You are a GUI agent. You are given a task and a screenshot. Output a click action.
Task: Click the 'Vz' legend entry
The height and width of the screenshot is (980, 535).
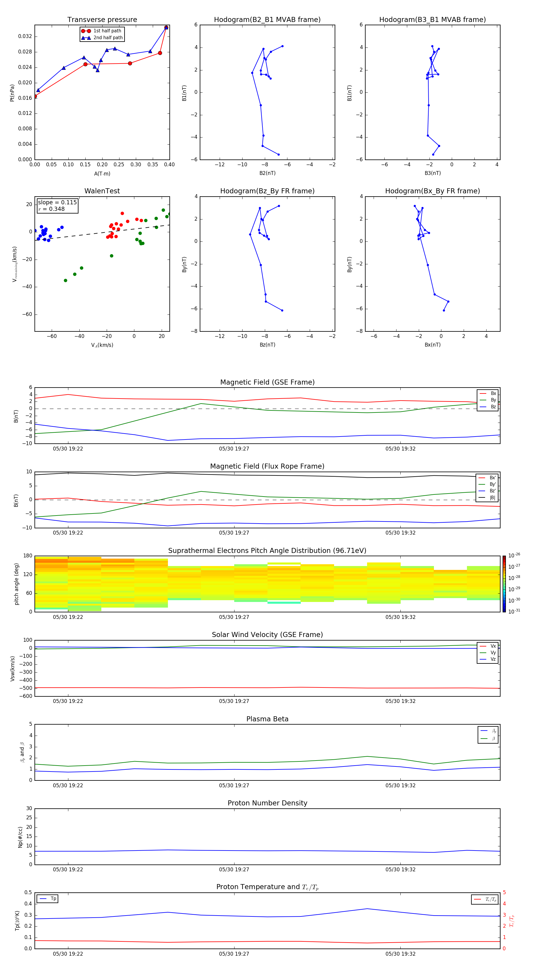click(x=488, y=659)
